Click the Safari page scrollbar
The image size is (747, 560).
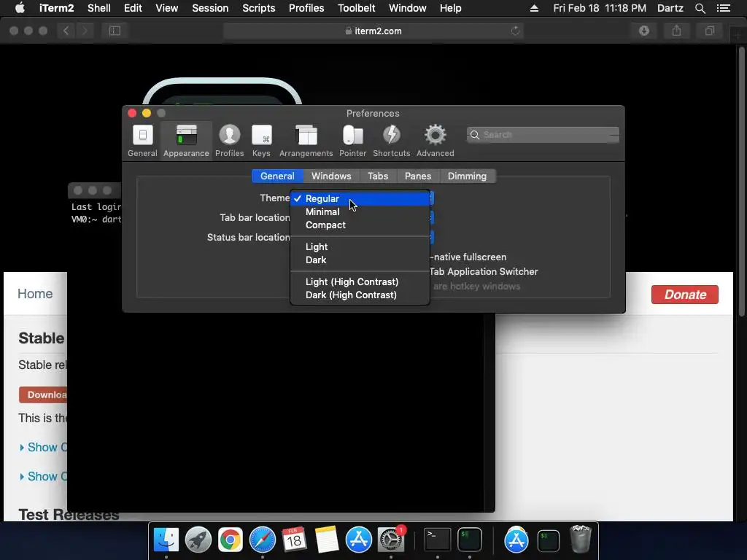[x=741, y=181]
